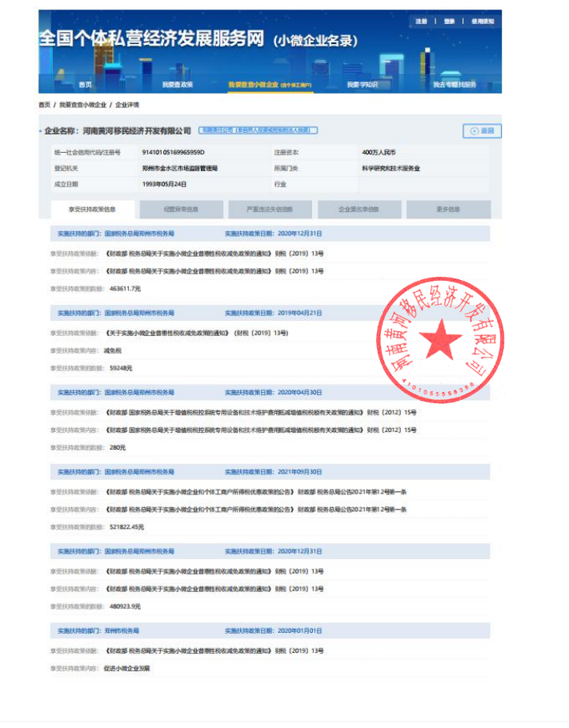Click the founding date 1993年05月24日
Image resolution: width=569 pixels, height=728 pixels.
(x=164, y=184)
